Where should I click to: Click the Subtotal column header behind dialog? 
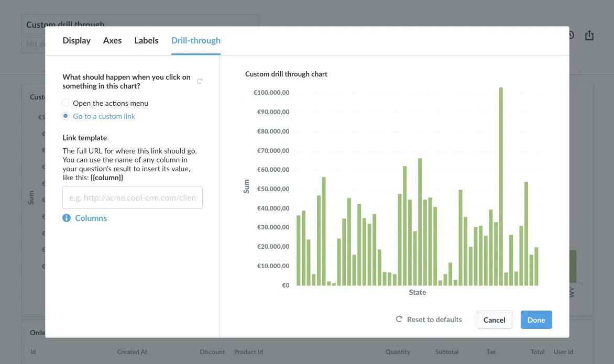(x=447, y=352)
